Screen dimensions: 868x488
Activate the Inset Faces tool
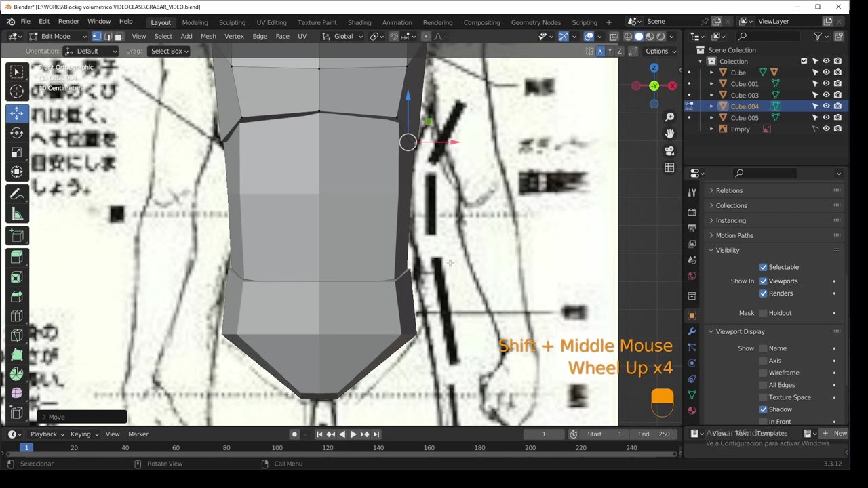(17, 277)
